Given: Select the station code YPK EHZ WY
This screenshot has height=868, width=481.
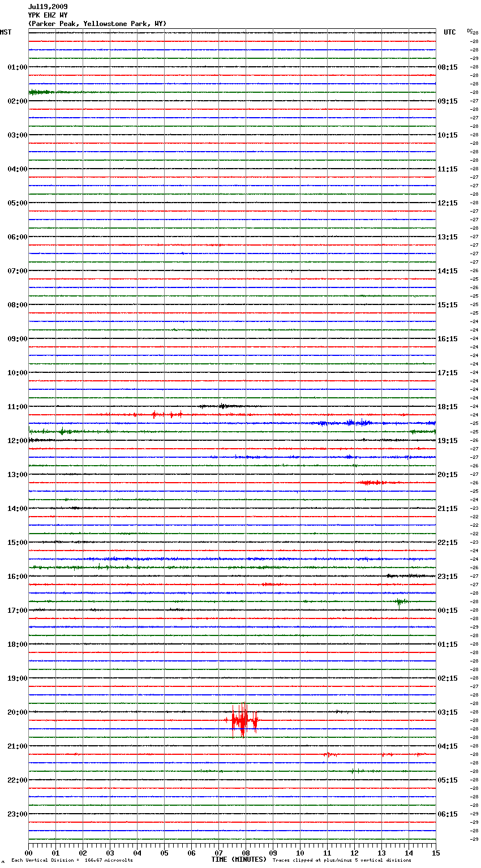Looking at the screenshot, I should click(x=48, y=15).
